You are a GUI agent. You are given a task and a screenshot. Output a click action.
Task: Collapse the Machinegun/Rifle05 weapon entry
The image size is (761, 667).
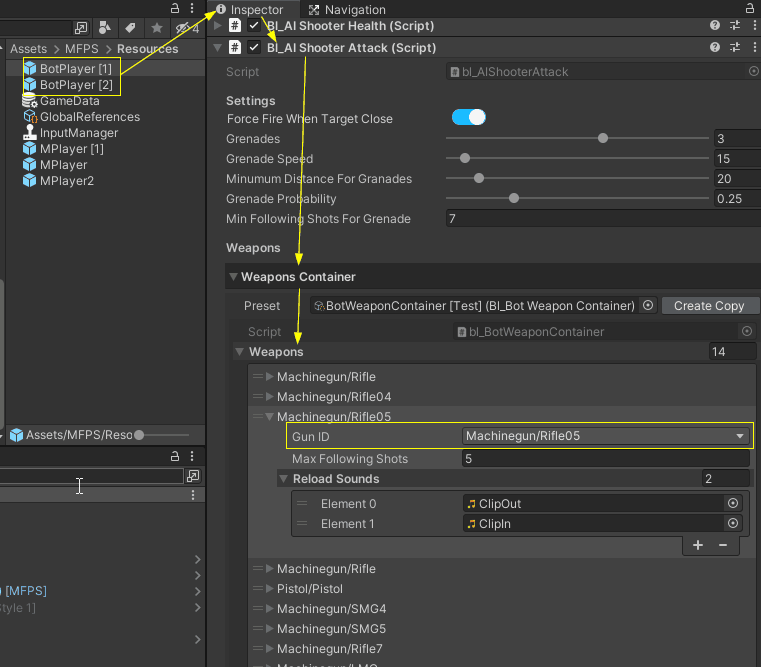point(269,417)
